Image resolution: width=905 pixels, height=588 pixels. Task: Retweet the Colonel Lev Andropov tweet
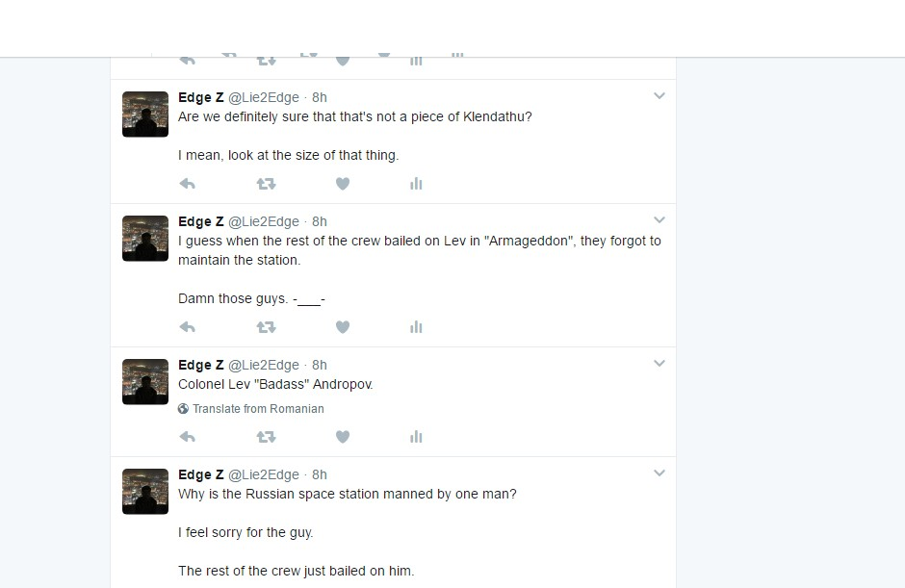click(x=267, y=437)
